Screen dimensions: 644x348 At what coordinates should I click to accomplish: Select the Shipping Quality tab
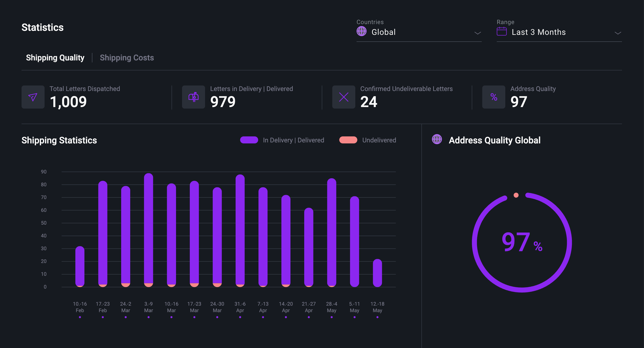pos(55,58)
